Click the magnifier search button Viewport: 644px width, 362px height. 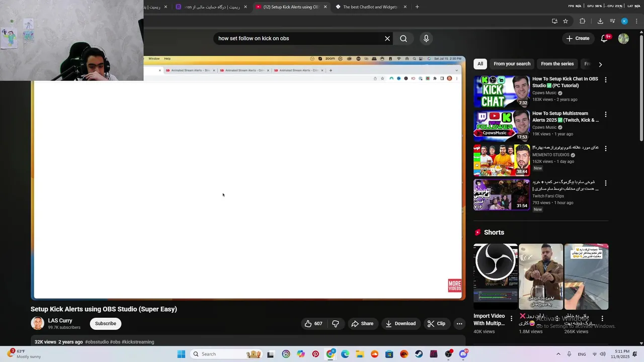(404, 38)
